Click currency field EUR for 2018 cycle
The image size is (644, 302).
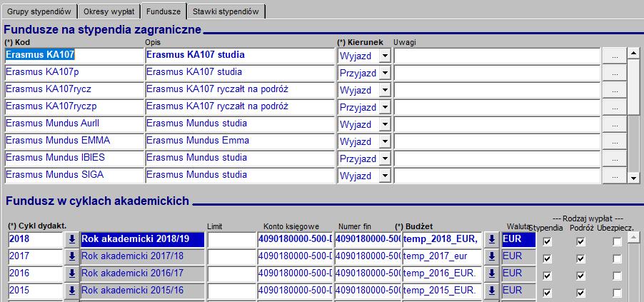[x=519, y=240]
